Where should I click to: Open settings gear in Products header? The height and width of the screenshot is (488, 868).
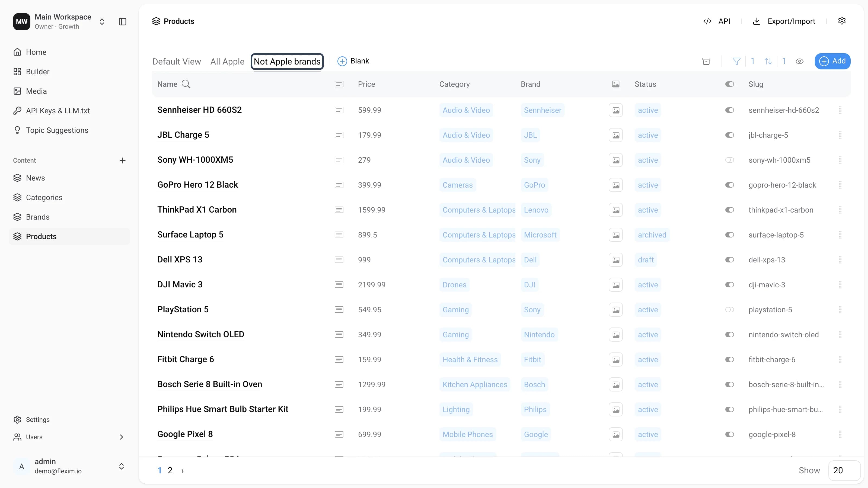842,21
